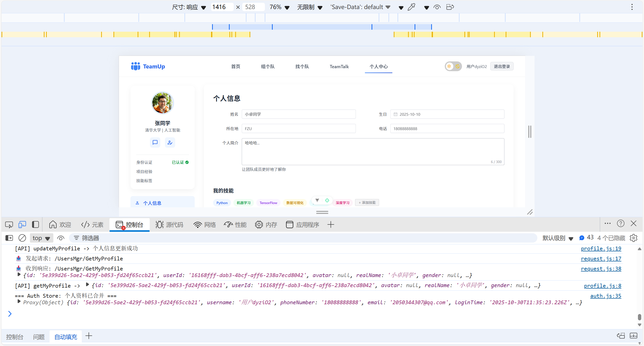
Task: Click the edit profile icon under avatar
Action: click(x=170, y=143)
